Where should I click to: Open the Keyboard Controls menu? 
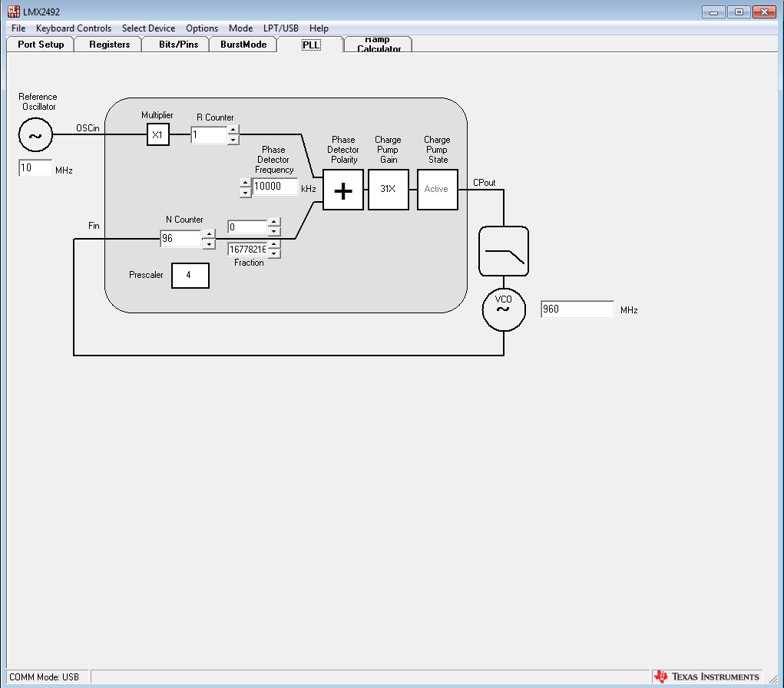click(x=74, y=28)
